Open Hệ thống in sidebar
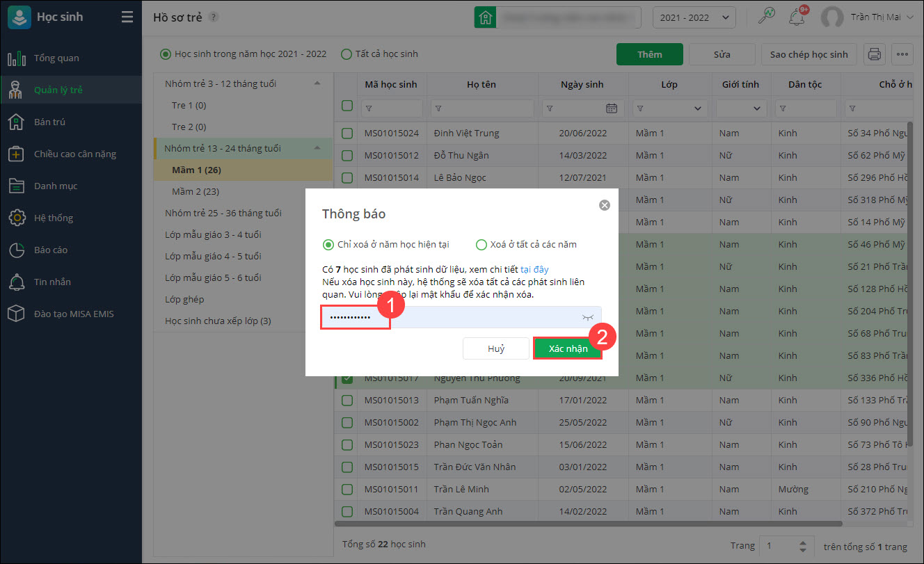Viewport: 924px width, 564px height. click(x=71, y=218)
